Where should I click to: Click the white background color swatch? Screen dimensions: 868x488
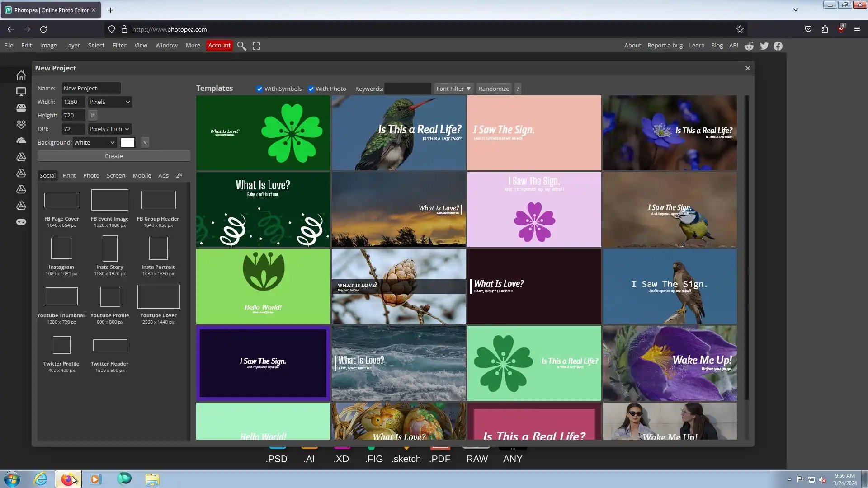click(127, 142)
